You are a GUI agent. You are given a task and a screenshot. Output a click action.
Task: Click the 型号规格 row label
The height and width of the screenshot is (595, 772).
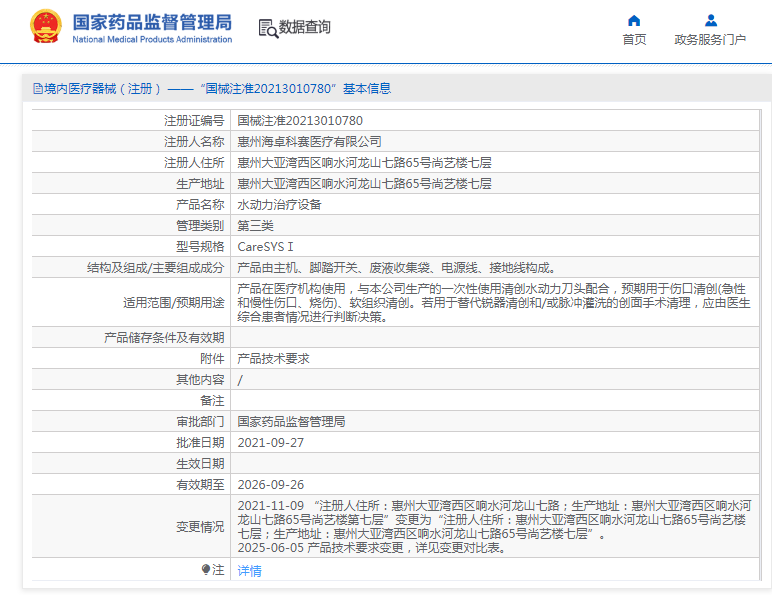(x=200, y=247)
